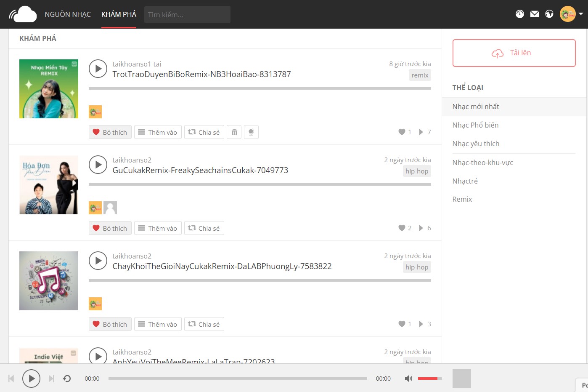Open the globe notifications icon

pos(549,14)
